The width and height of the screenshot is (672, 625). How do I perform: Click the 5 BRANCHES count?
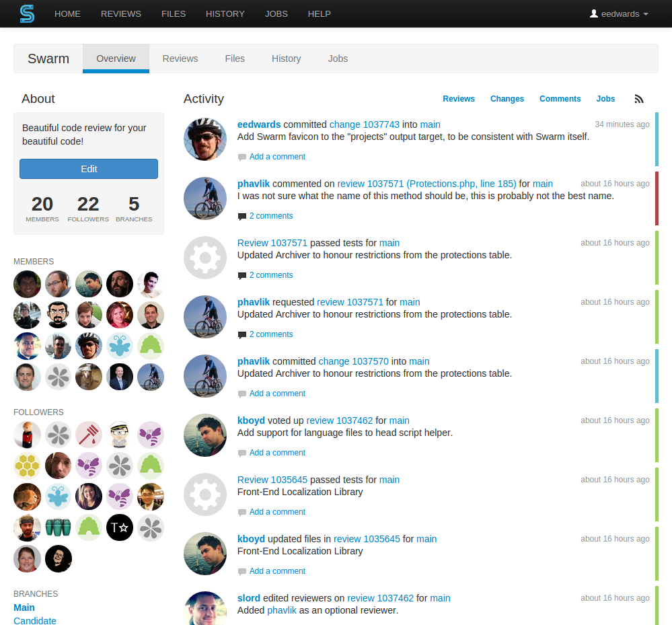tap(134, 209)
